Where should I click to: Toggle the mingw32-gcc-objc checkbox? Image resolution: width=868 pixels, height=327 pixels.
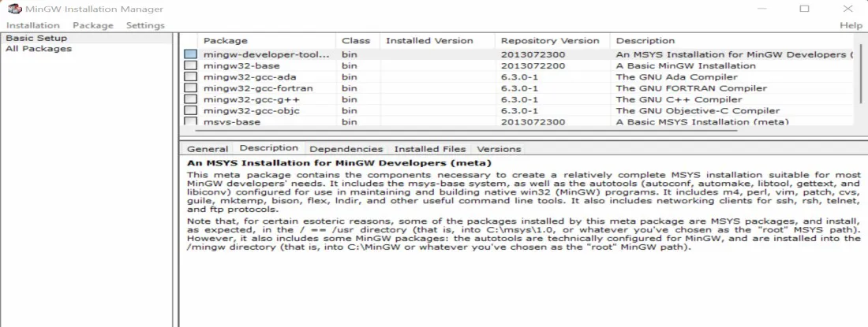[x=191, y=111]
